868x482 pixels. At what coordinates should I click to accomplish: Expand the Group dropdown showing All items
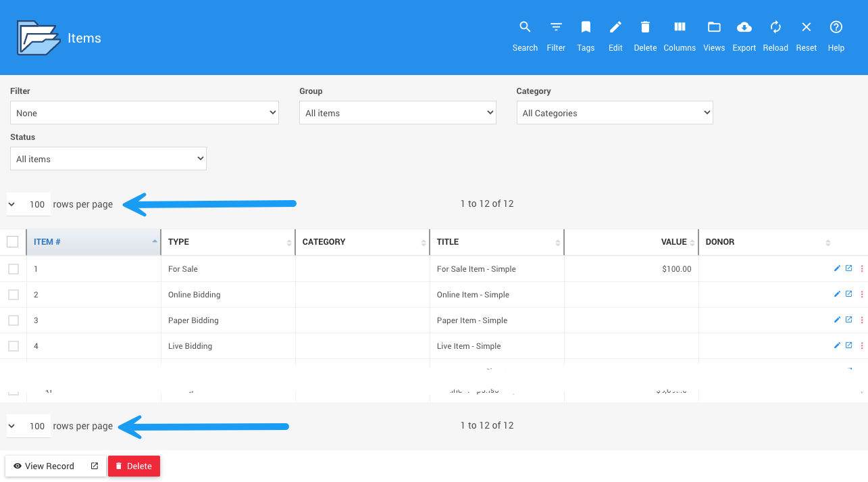pyautogui.click(x=397, y=113)
